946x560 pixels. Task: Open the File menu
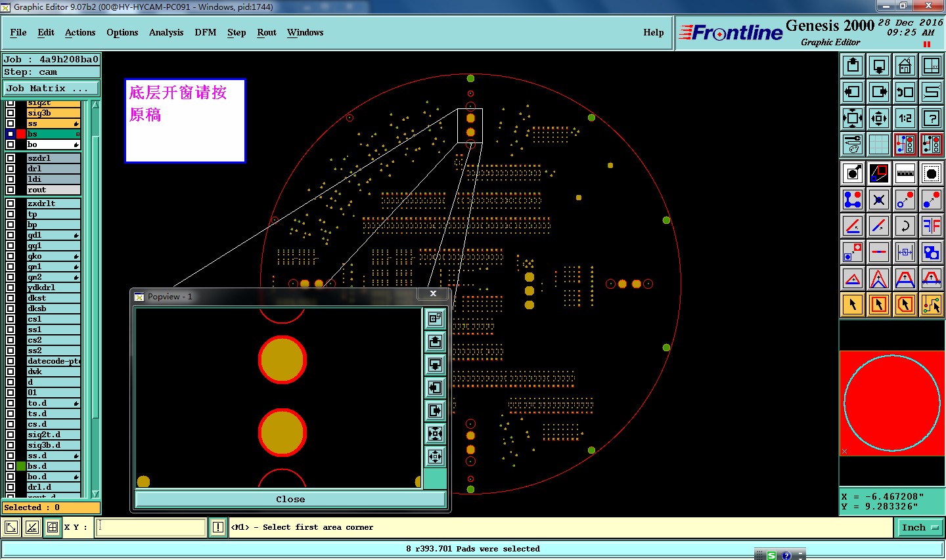(x=18, y=32)
